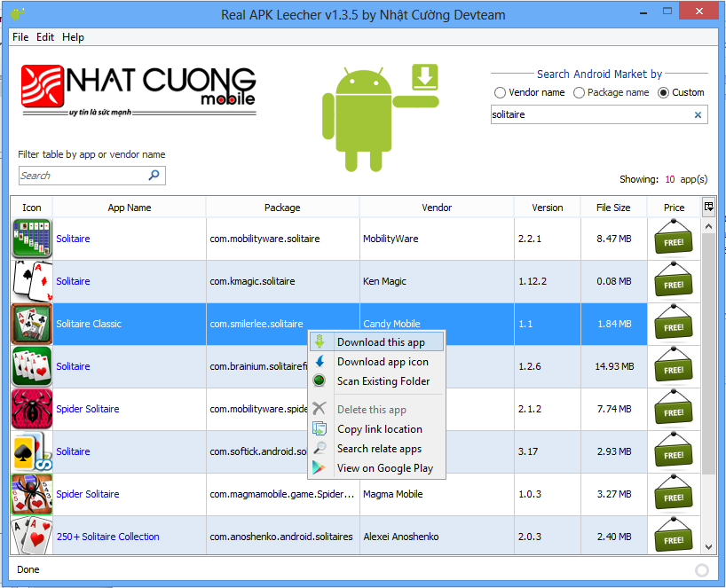Choose View on Google Play menu entry
Screen dimensions: 726x588
click(377, 468)
